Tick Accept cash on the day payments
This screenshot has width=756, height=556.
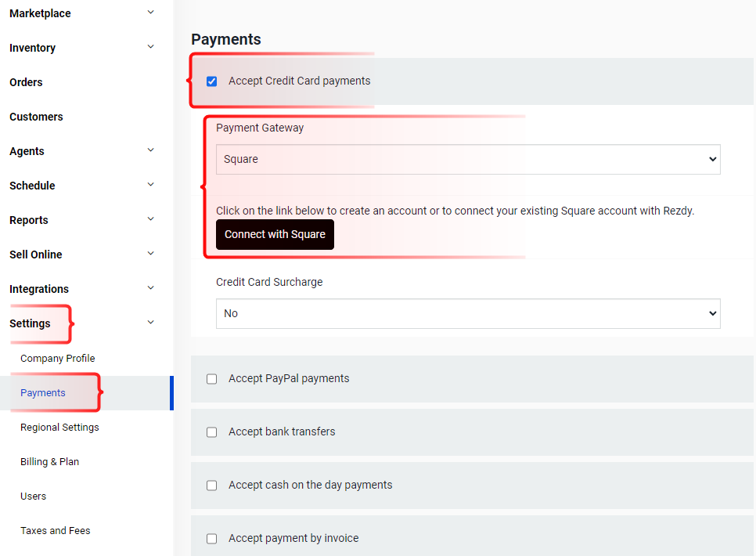[x=211, y=485]
